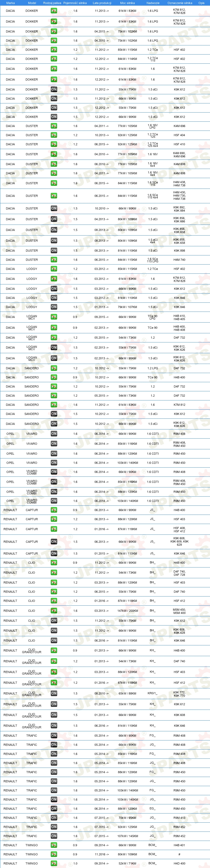Viewport: 210px width, 868px height.
Task: Click petrol fuel icon in Duster H5F 410 row
Action: (x=54, y=144)
